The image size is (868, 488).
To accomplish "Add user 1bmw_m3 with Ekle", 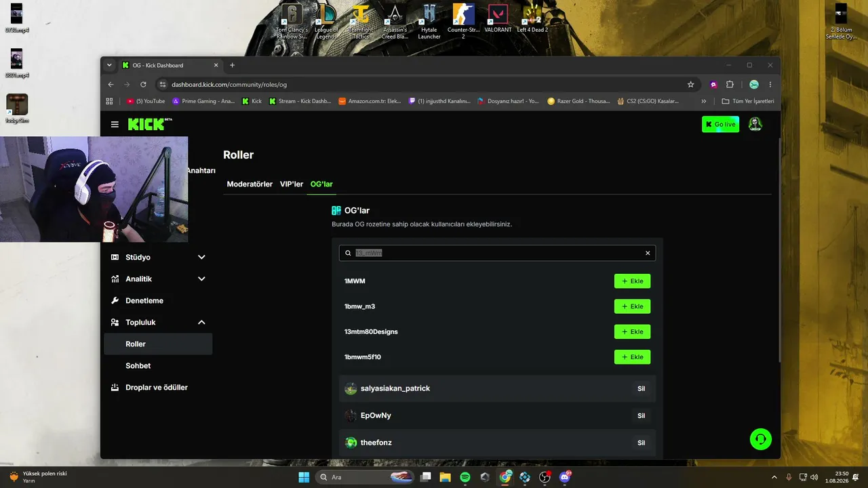I will [x=632, y=306].
